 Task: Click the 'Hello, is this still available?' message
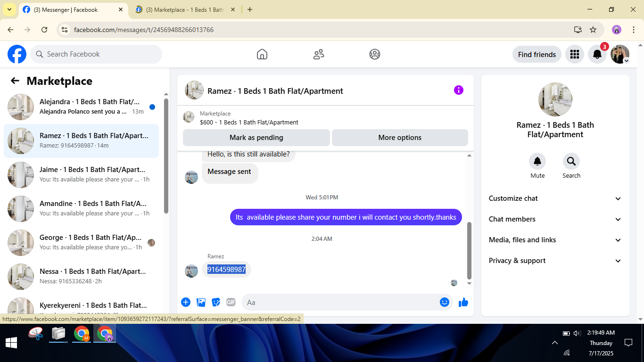pos(248,154)
